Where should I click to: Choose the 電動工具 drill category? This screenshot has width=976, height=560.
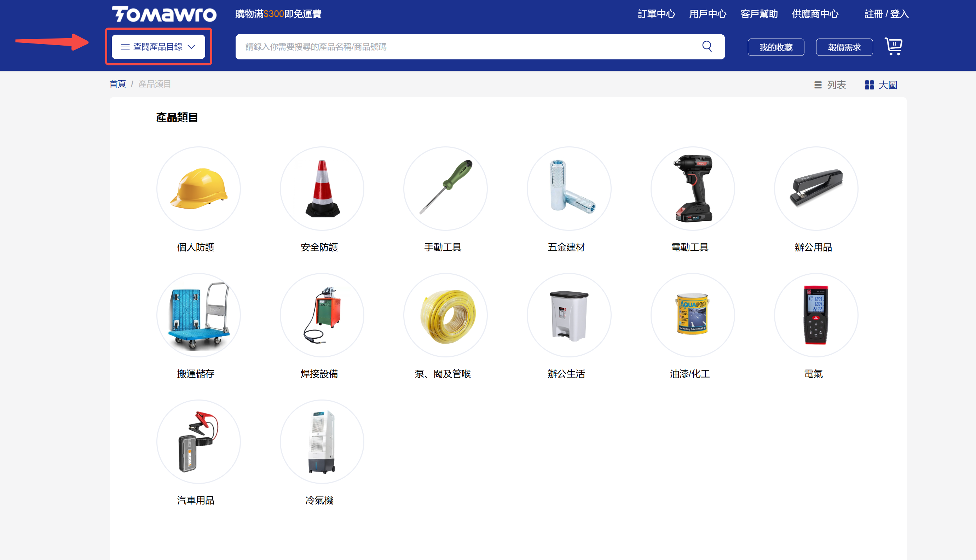coord(692,188)
